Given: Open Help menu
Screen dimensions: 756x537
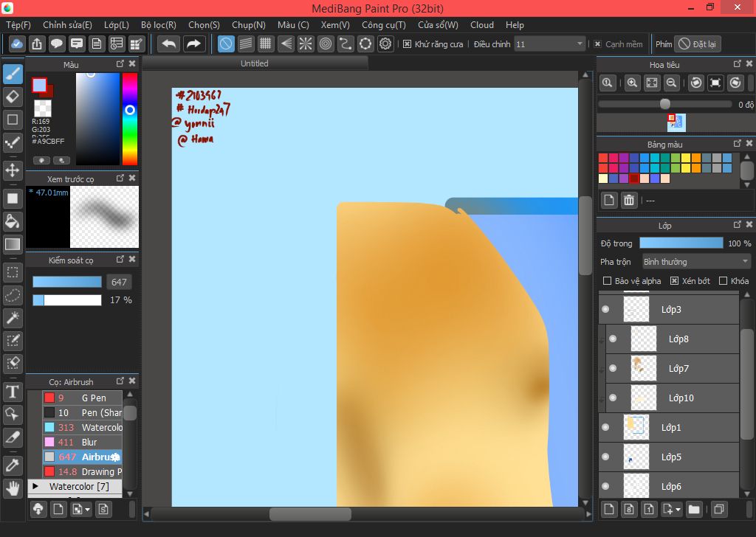Looking at the screenshot, I should tap(515, 25).
